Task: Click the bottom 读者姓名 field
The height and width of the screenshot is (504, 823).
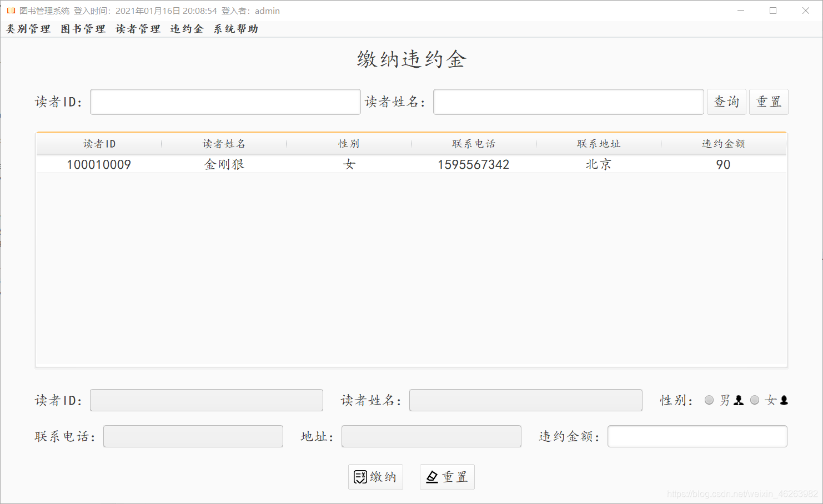Action: click(x=526, y=400)
